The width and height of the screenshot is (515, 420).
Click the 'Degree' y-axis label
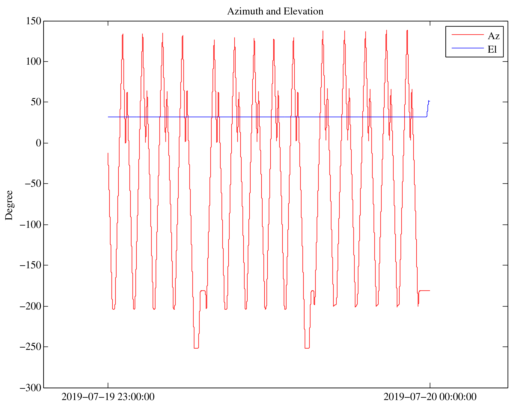9,205
